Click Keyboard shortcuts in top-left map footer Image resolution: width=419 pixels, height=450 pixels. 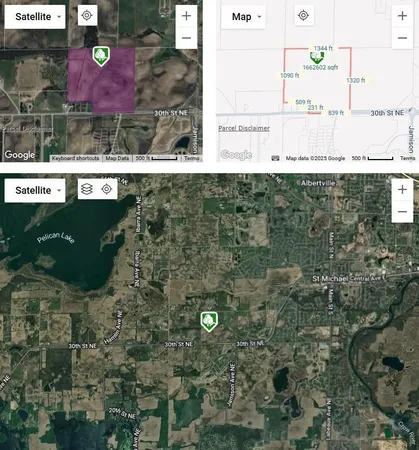75,158
